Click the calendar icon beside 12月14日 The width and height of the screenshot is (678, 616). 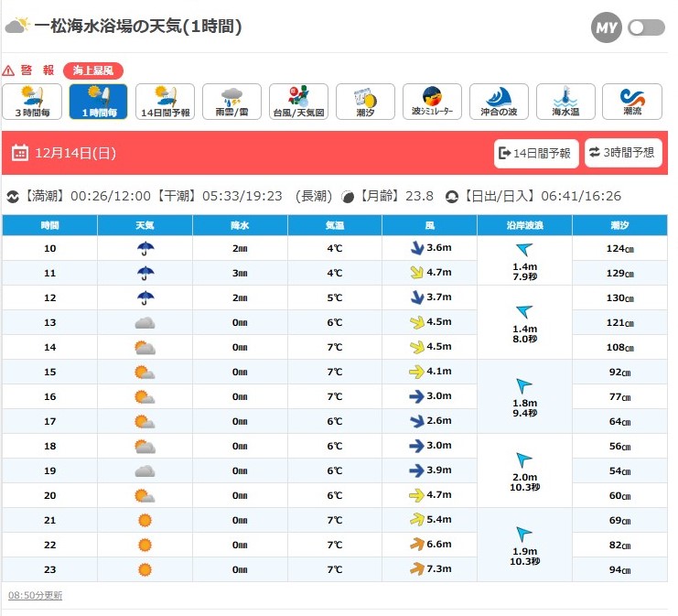(20, 154)
